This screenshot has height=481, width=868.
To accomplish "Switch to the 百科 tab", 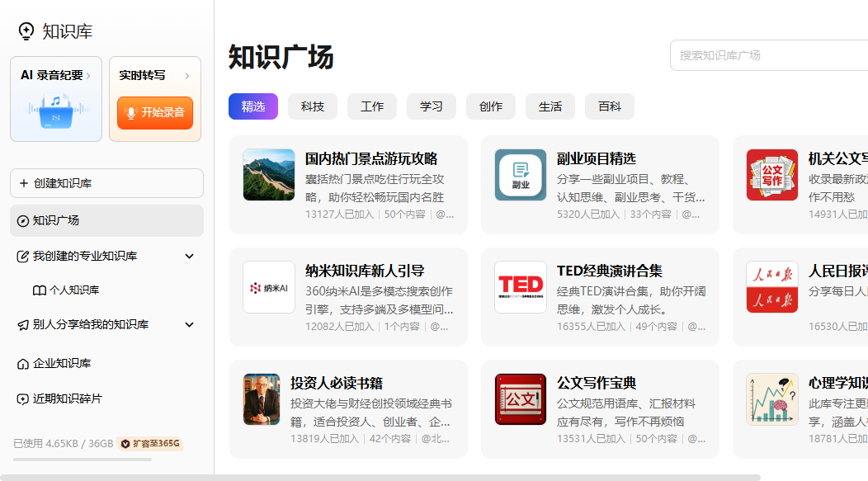I will click(610, 106).
